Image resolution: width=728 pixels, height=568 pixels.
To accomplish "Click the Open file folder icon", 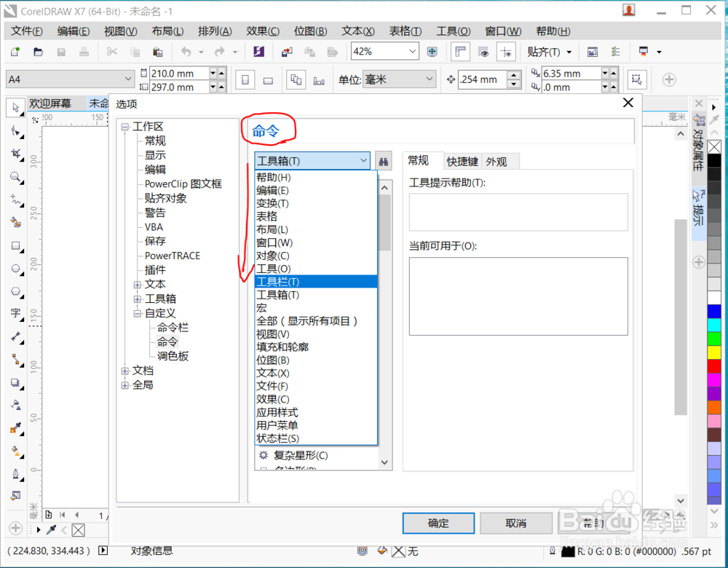I will click(x=38, y=52).
